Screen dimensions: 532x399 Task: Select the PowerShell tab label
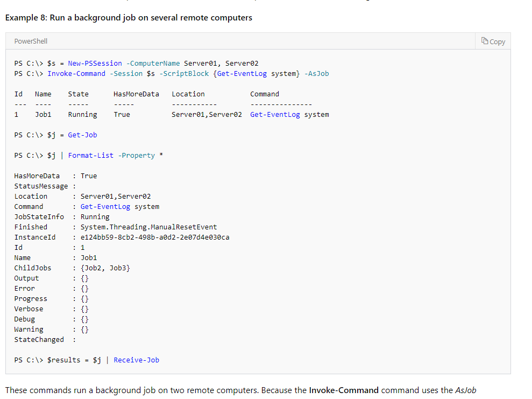tap(31, 41)
